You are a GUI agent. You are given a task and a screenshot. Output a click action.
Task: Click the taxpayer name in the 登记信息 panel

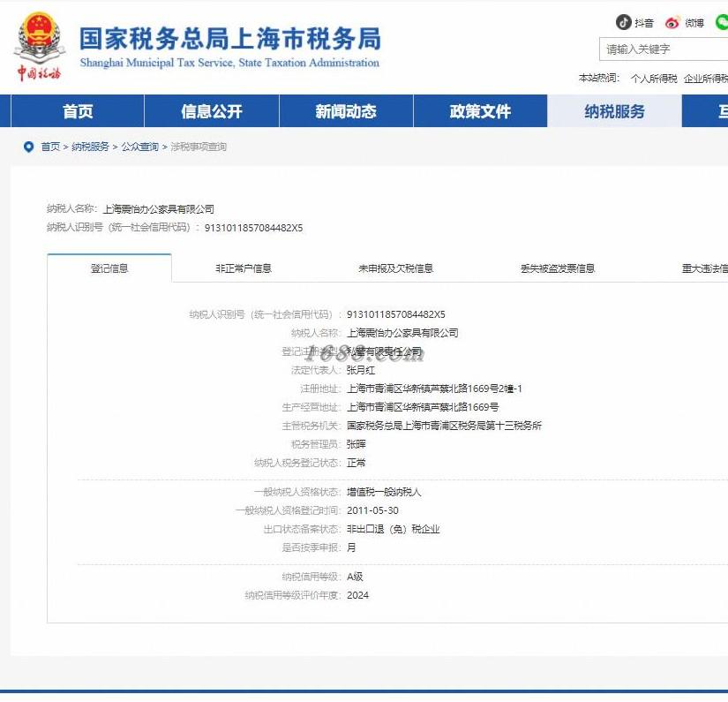pos(402,333)
